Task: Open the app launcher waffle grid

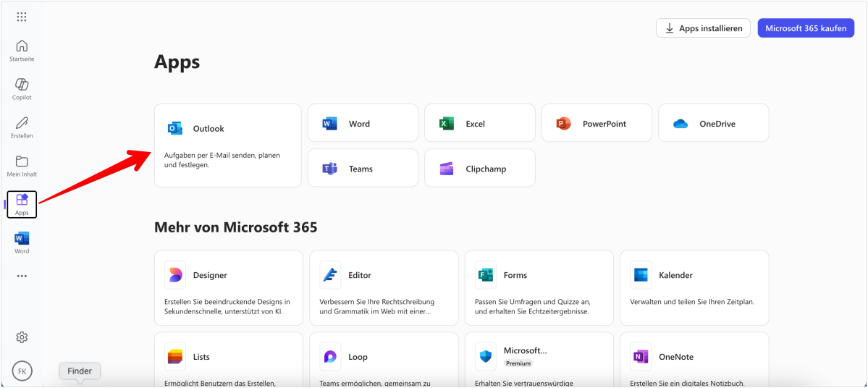Action: pos(22,17)
